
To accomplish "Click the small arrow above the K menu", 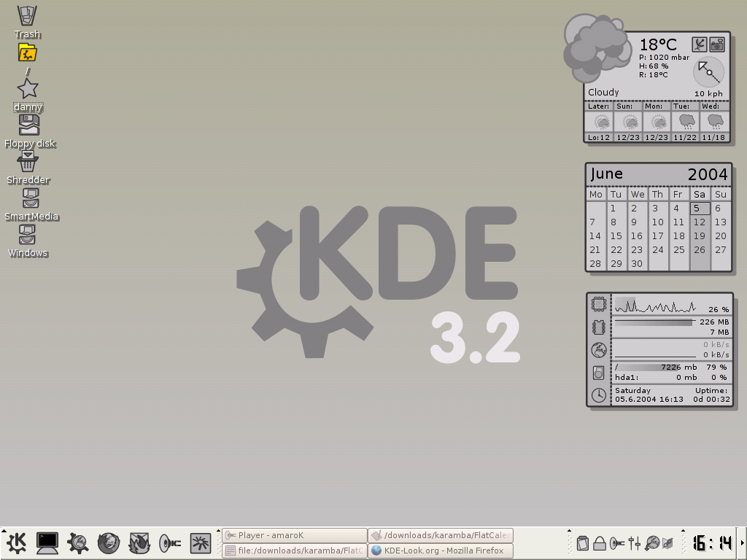I will point(4,531).
